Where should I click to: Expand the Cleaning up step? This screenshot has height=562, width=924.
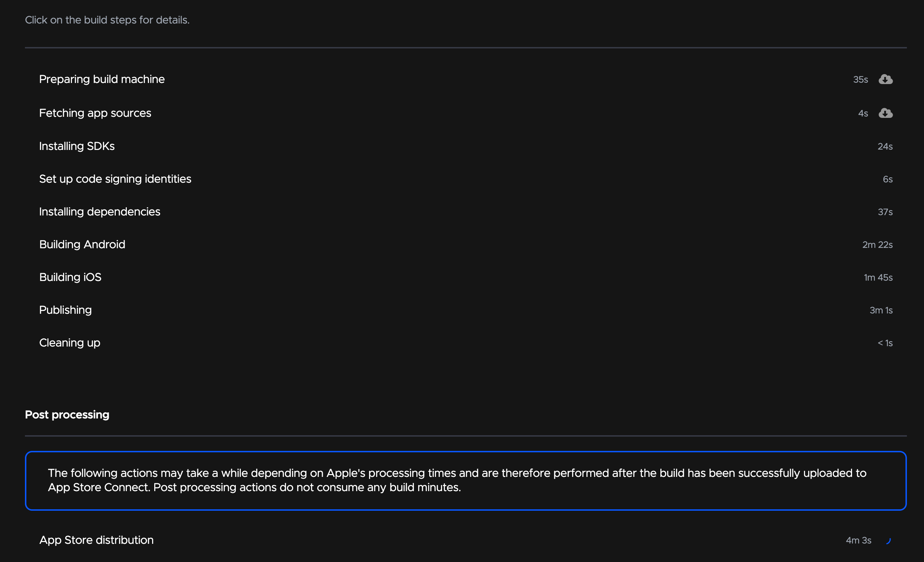69,343
